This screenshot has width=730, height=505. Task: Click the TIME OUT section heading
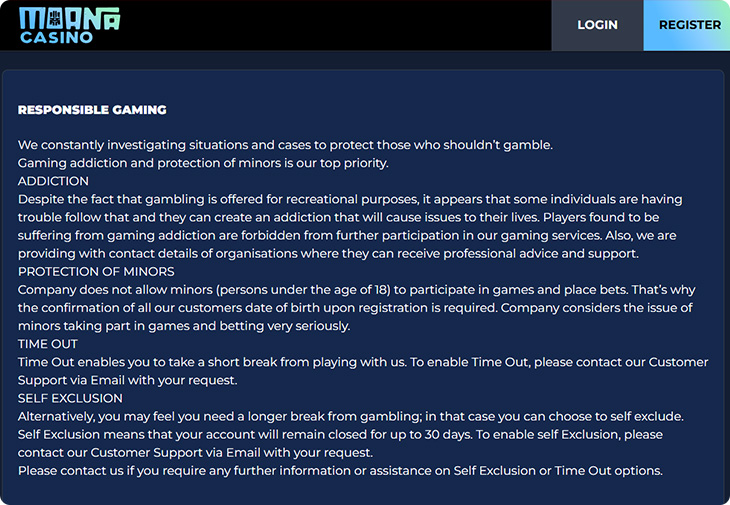coord(47,344)
